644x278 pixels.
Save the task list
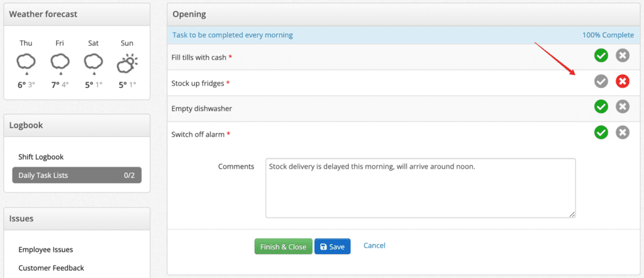pos(332,247)
